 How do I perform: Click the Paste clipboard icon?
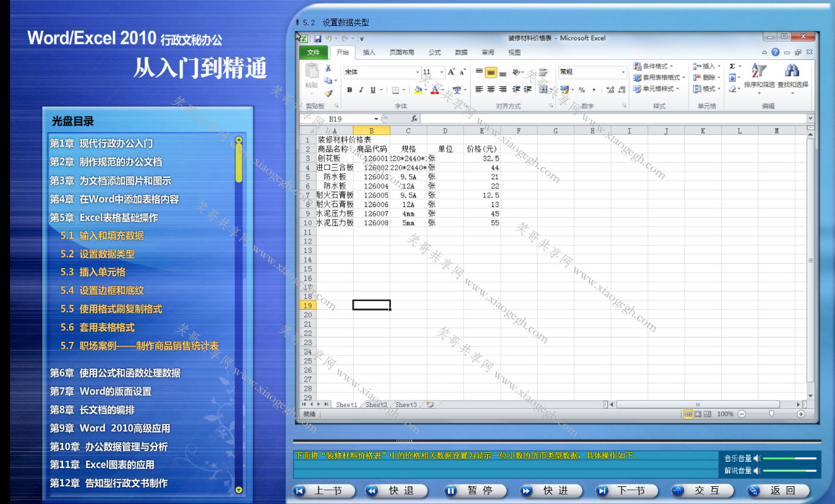point(312,71)
